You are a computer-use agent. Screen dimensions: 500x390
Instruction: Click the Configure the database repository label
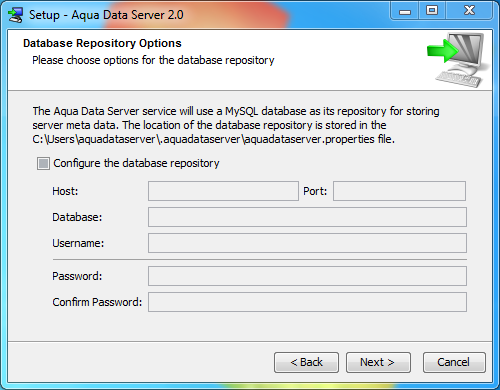tap(136, 163)
